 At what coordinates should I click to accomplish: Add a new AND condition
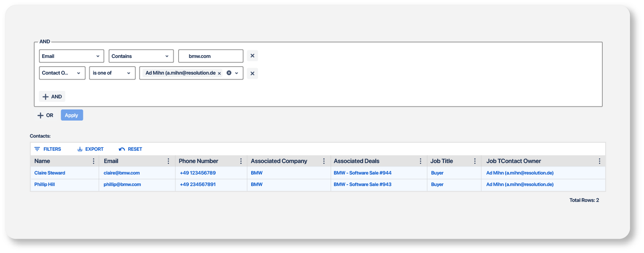pos(52,96)
